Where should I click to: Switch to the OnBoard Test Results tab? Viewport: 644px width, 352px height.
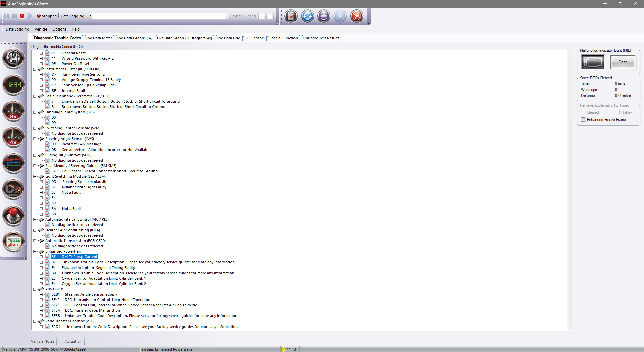[321, 38]
